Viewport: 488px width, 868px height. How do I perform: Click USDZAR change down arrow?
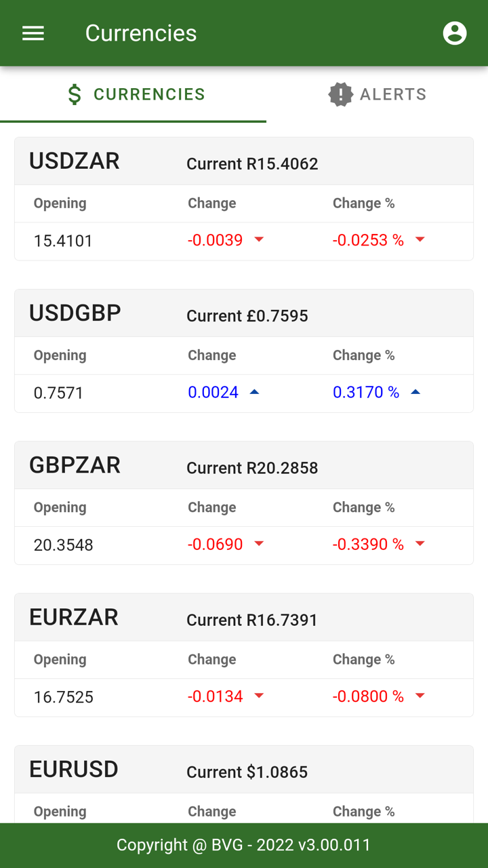click(259, 239)
